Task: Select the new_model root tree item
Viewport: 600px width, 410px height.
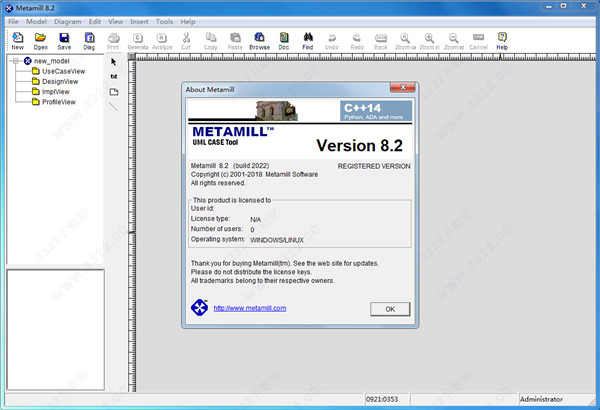Action: 52,61
